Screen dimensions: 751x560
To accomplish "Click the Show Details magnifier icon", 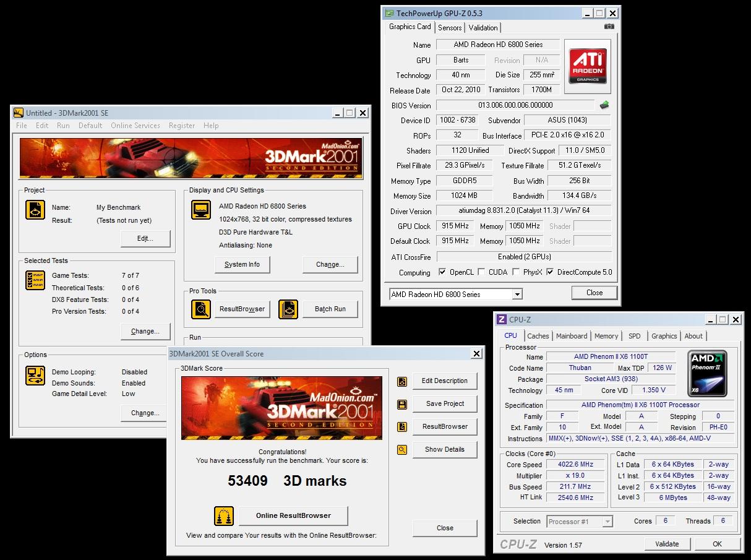I will (x=402, y=450).
